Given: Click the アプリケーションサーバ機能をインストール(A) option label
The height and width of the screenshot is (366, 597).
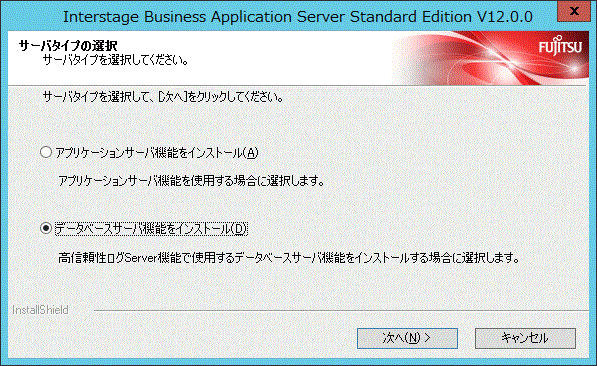Looking at the screenshot, I should 157,153.
